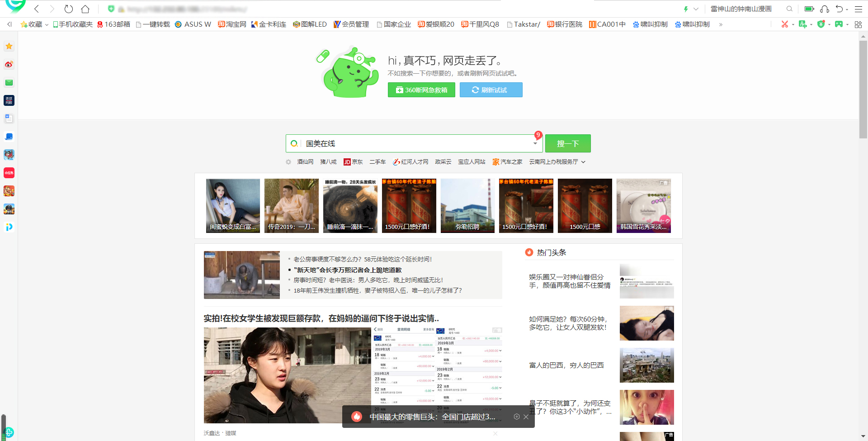Click the green shield security icon
Viewport: 868px width, 441px height.
point(111,9)
